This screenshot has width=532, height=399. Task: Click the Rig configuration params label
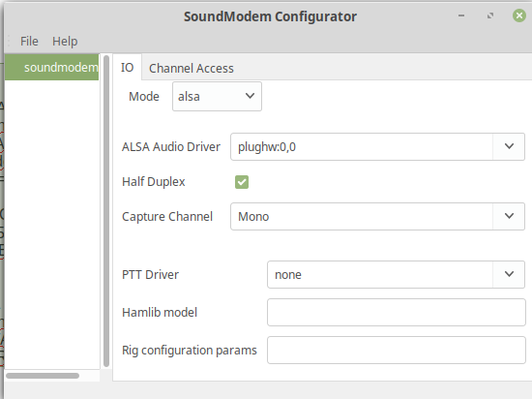(x=190, y=351)
